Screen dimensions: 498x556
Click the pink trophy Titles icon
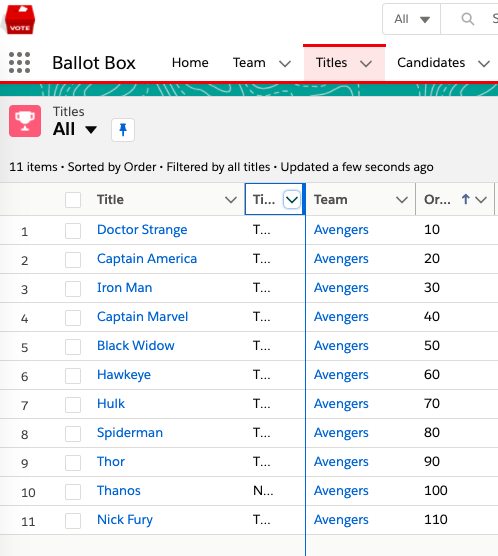tap(25, 121)
